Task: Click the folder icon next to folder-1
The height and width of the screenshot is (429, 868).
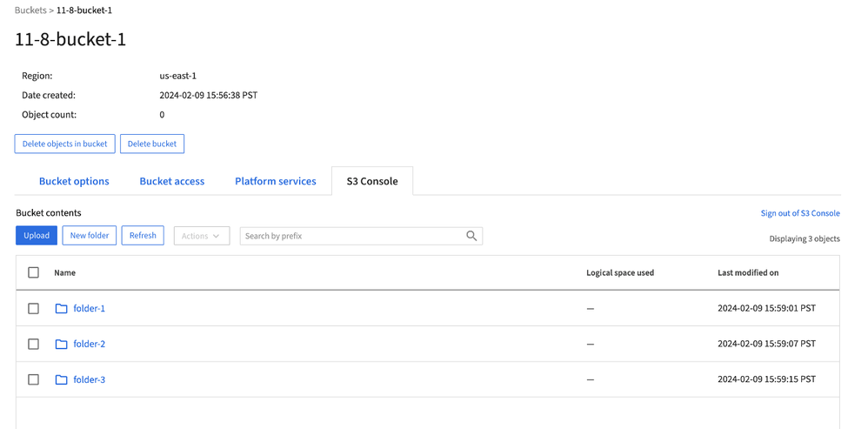Action: pyautogui.click(x=61, y=308)
